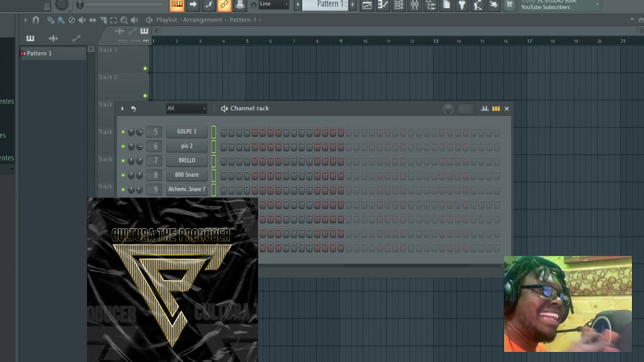Screen dimensions: 644x362
Task: Open the Piano roll from toolbar
Action: coord(383,5)
